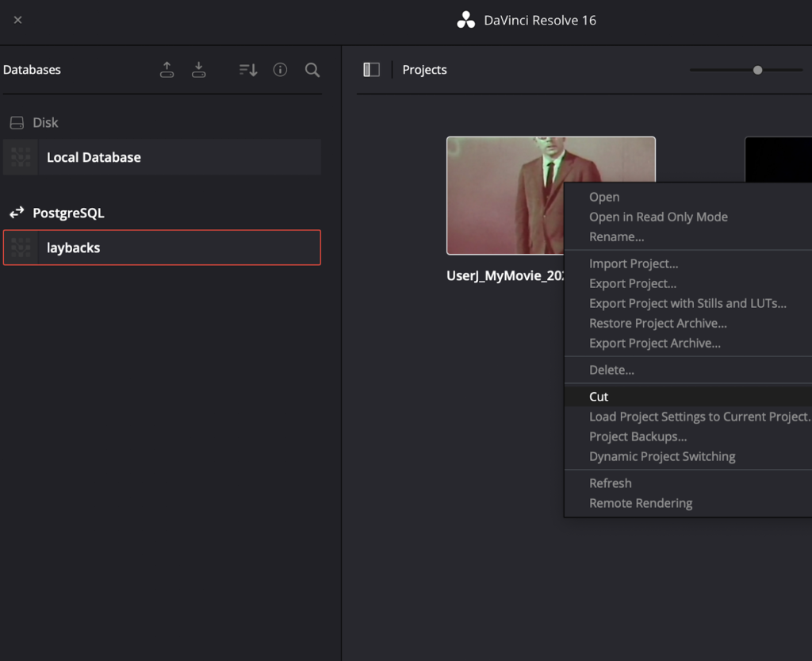Click the Projects heading label

[x=424, y=69]
